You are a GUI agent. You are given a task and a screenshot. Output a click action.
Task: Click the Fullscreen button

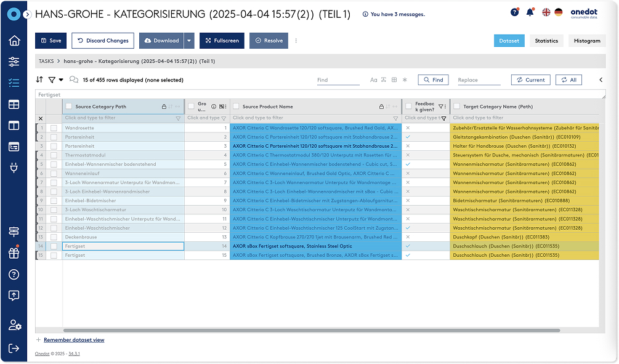coord(222,41)
